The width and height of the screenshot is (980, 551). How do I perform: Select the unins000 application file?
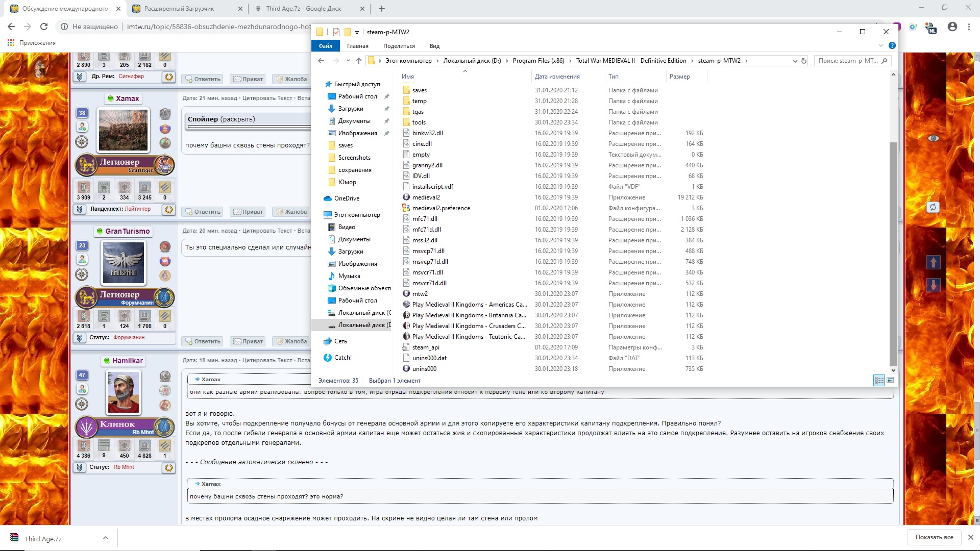coord(424,369)
